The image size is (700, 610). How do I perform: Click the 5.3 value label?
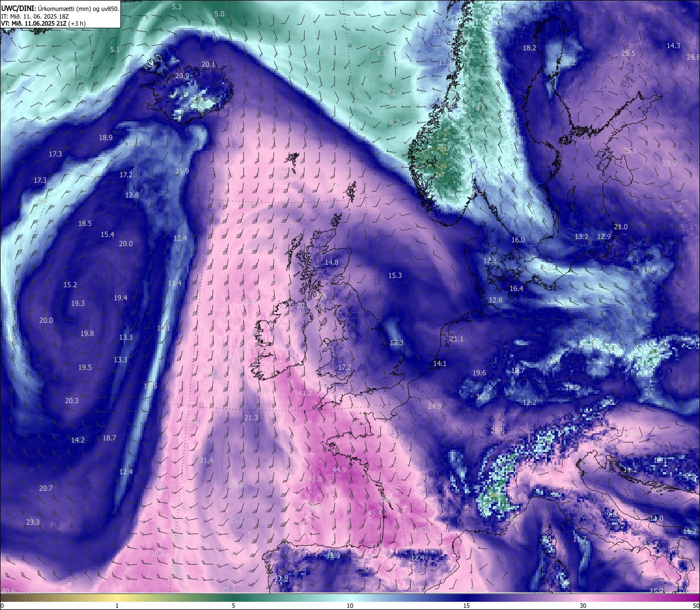click(177, 7)
